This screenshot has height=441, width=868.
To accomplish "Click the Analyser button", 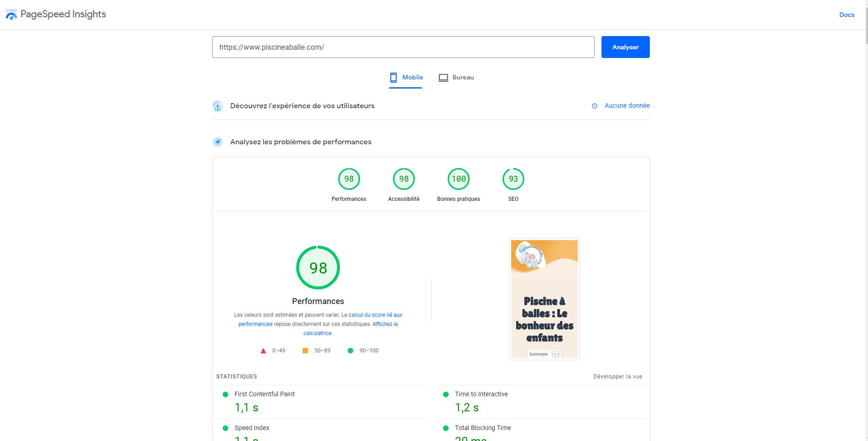I will [626, 47].
